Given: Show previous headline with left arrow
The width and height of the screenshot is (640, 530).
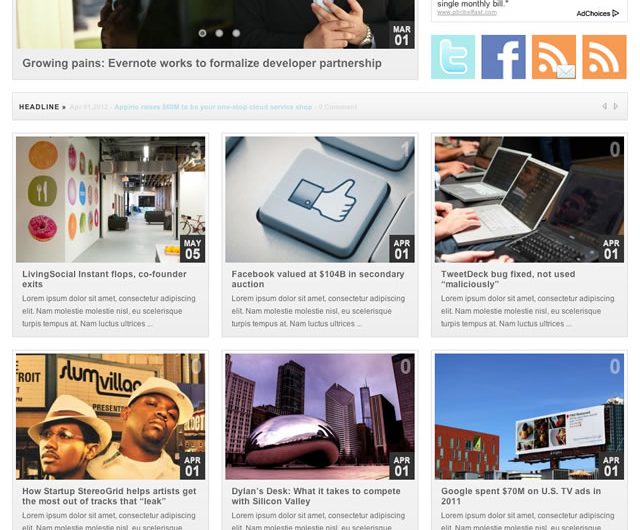Looking at the screenshot, I should [x=604, y=106].
